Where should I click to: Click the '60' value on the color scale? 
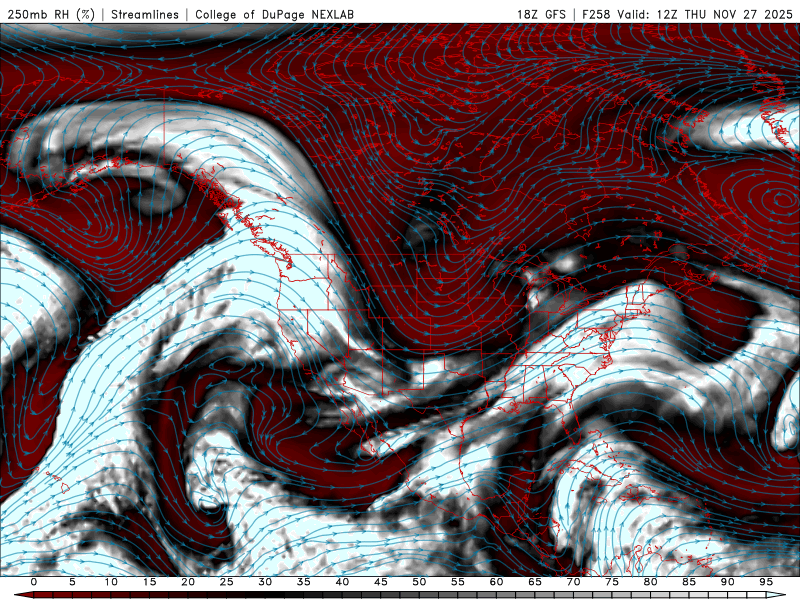(x=496, y=582)
